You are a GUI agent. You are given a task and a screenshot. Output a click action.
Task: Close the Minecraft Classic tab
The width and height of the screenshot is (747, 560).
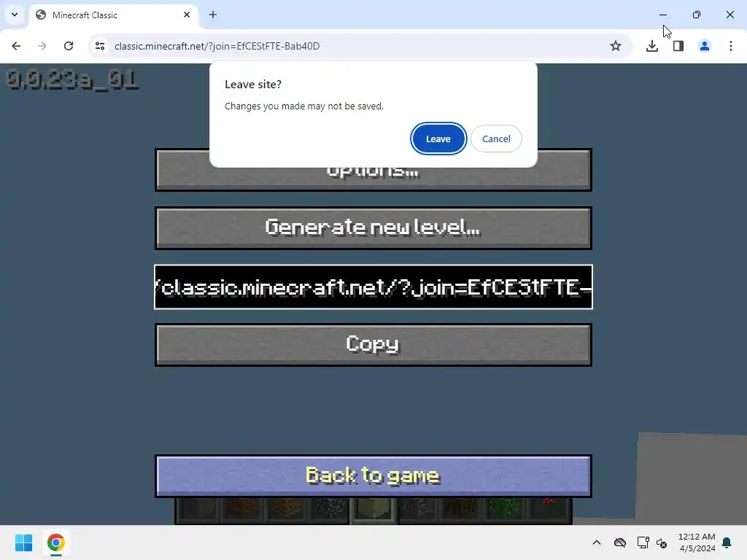tap(187, 15)
